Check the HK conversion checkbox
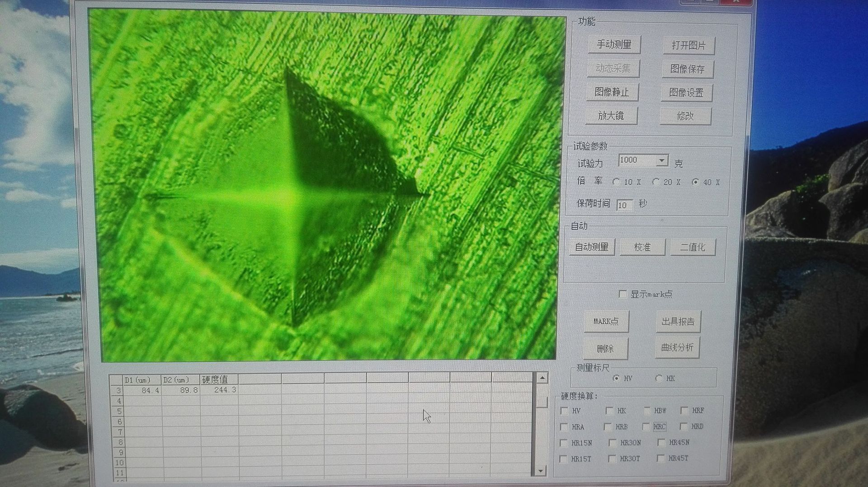This screenshot has width=868, height=487. [609, 410]
